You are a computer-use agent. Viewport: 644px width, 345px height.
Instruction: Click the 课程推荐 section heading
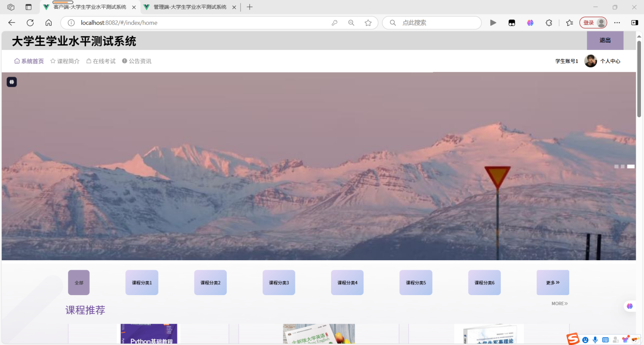[x=85, y=310]
